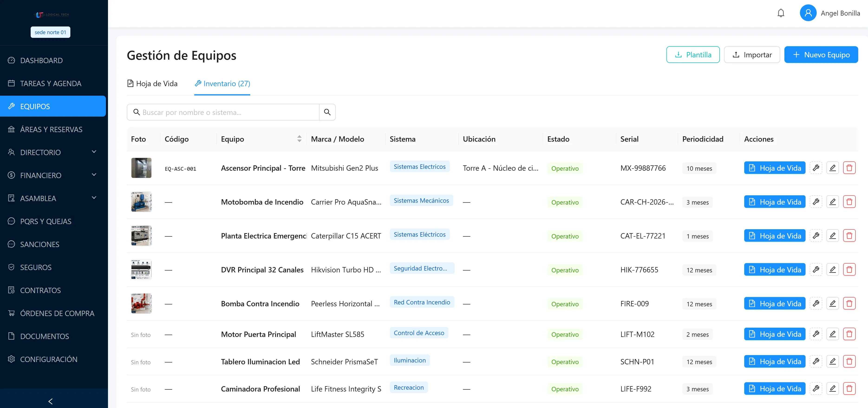Switch to the Hoja de Vida tab
Viewport: 868px width, 408px height.
152,84
